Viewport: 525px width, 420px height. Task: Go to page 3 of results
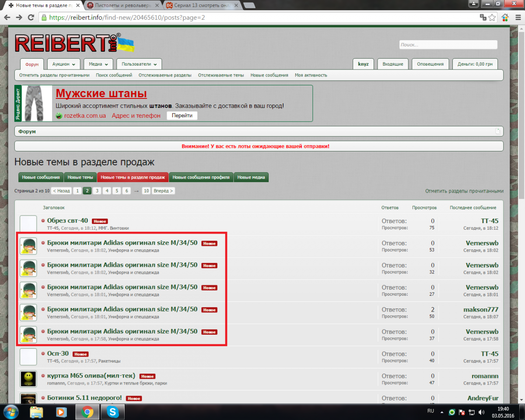click(97, 191)
